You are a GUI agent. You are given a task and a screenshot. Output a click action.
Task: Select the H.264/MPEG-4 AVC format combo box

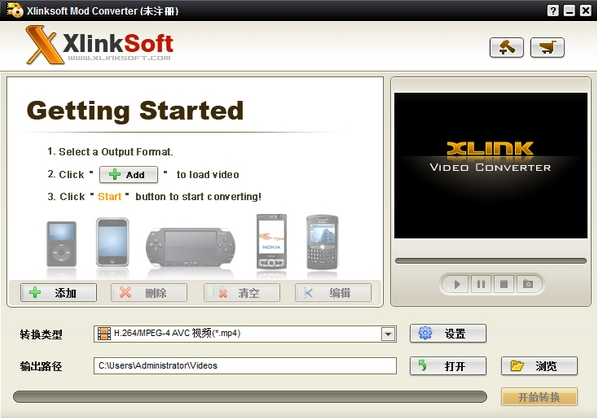pos(245,334)
